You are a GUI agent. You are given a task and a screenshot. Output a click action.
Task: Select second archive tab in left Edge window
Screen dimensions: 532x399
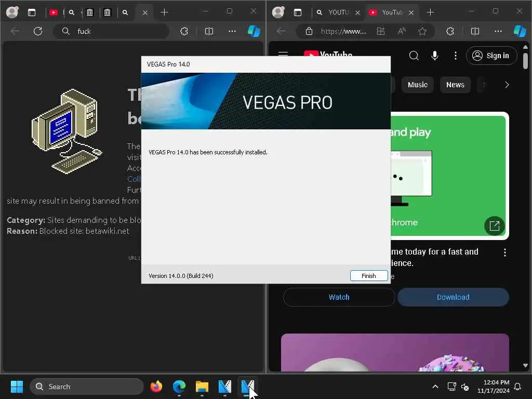(x=107, y=12)
